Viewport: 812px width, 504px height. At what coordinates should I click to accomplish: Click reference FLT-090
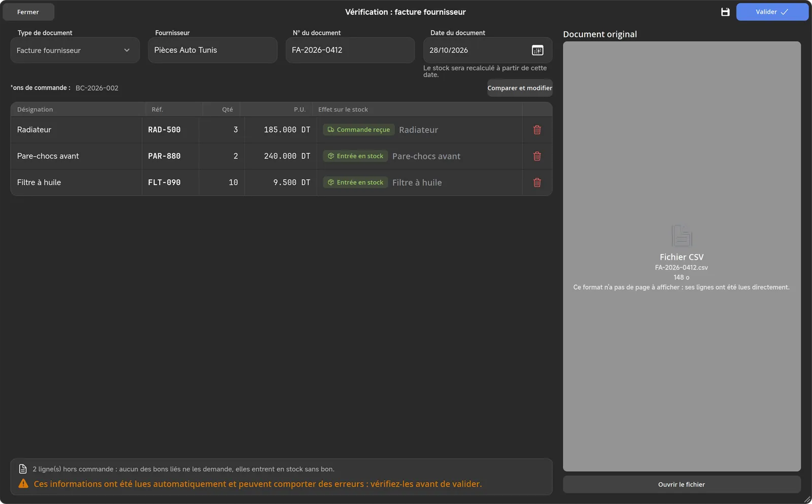tap(164, 183)
